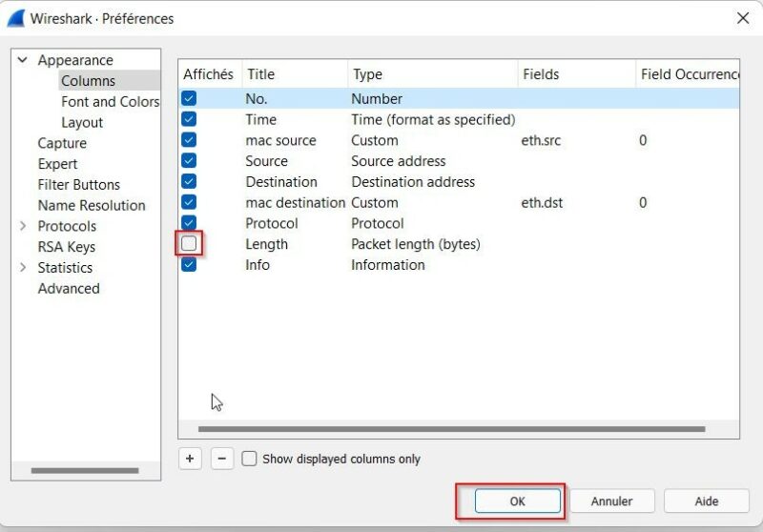Open help with Aide button
The width and height of the screenshot is (763, 532).
point(706,501)
